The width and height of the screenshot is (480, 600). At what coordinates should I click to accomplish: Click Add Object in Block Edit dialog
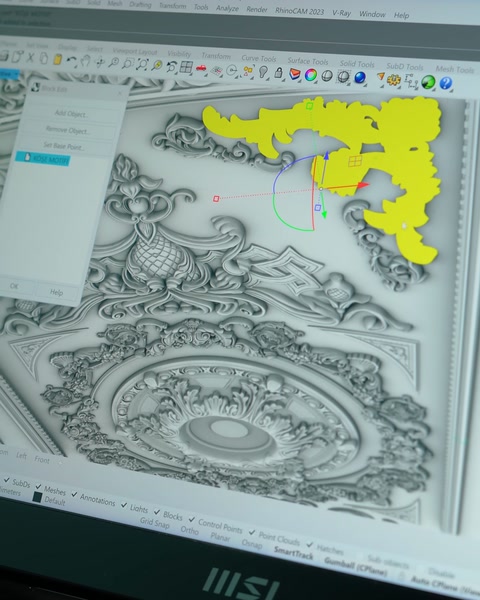[71, 113]
